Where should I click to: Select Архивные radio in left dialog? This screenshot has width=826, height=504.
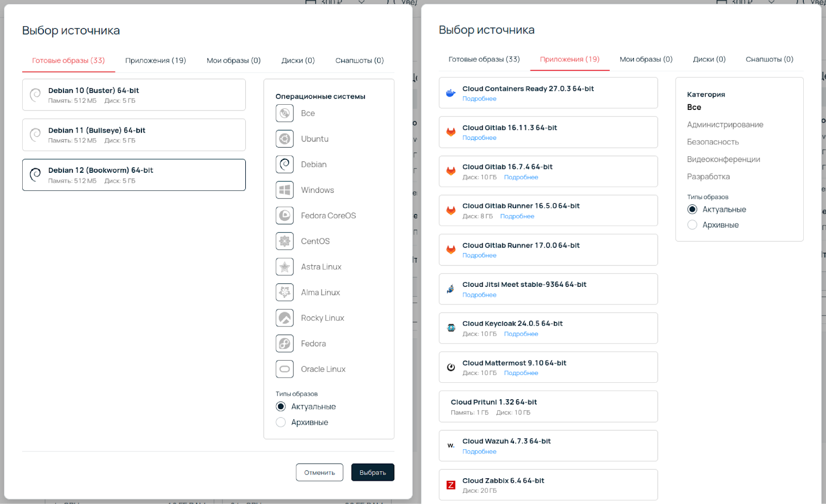click(x=281, y=422)
